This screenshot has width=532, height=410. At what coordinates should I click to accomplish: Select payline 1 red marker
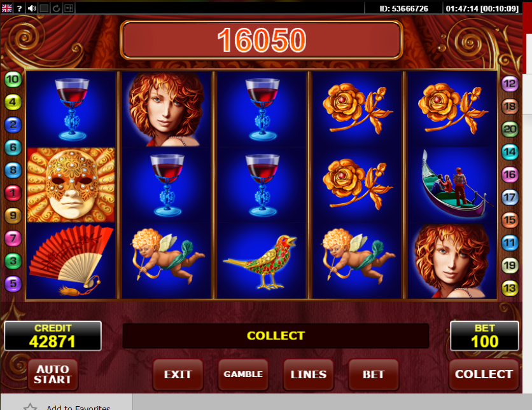pyautogui.click(x=13, y=193)
